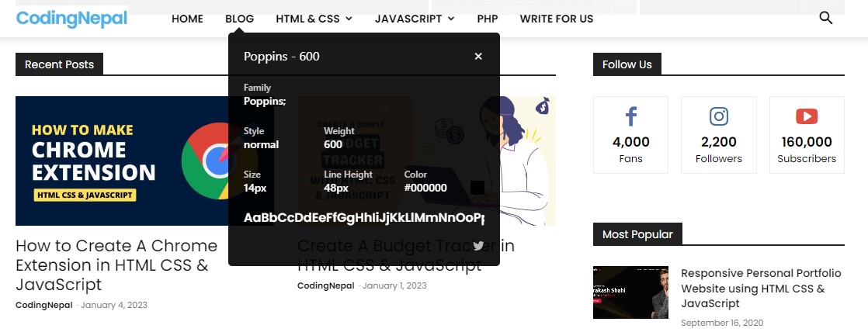Open WRITE FOR US menu item
Image resolution: width=868 pixels, height=332 pixels.
[557, 19]
